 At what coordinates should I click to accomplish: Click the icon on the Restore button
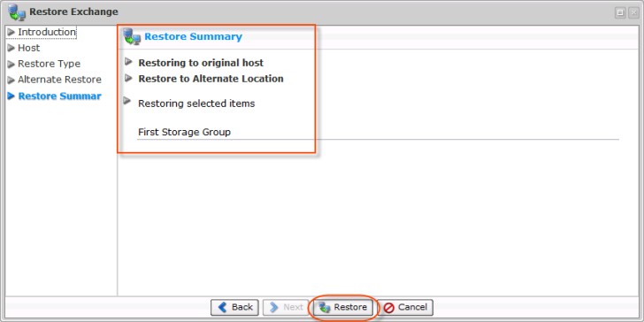[x=325, y=307]
